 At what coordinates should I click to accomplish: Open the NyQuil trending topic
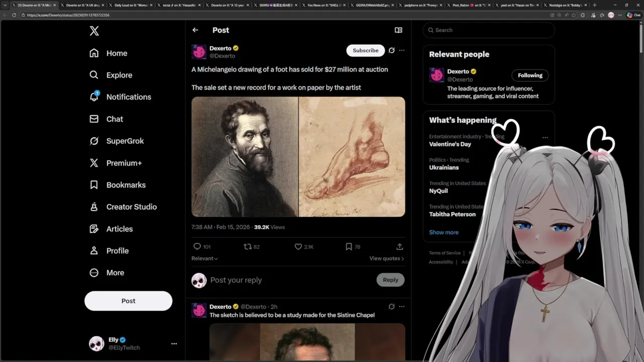click(x=438, y=191)
